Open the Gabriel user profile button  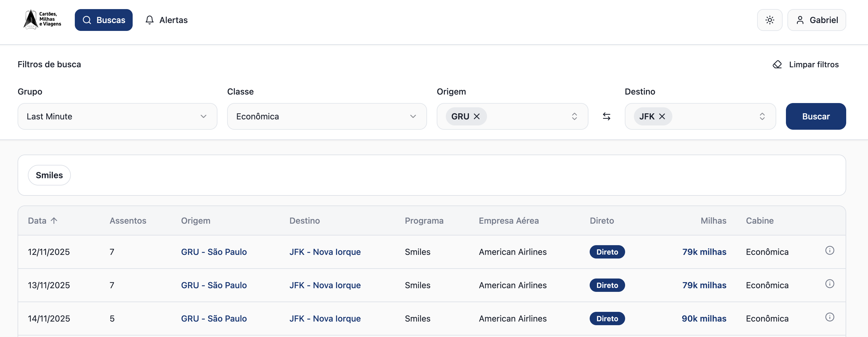click(816, 20)
